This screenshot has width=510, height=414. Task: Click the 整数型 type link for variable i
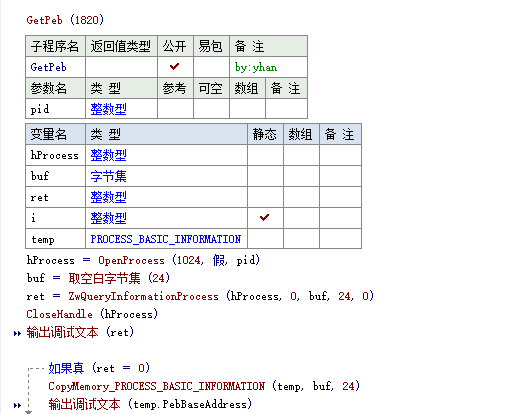point(108,218)
